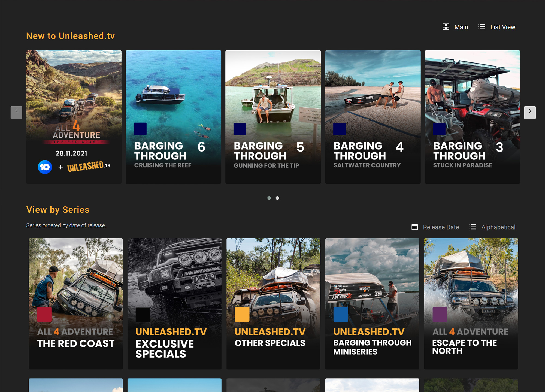This screenshot has width=545, height=392.
Task: Click the red swatch on The Red Coast card
Action: coord(44,314)
